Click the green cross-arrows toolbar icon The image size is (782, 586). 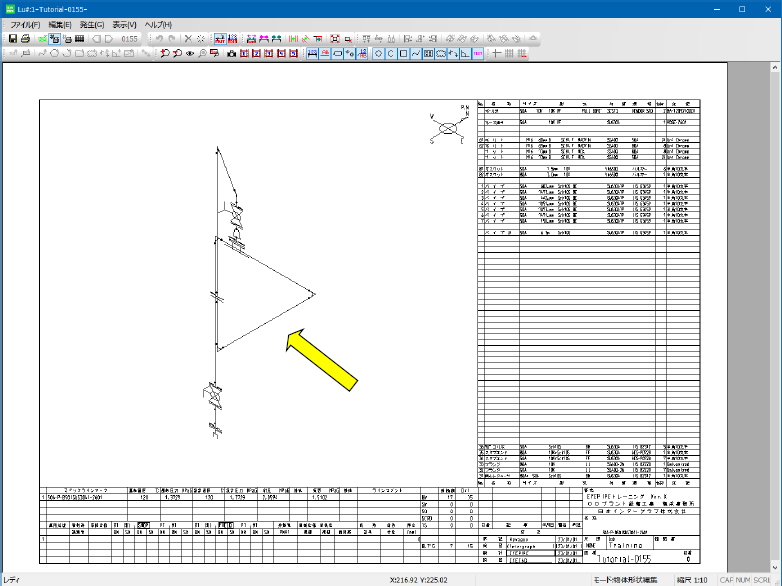pos(42,38)
